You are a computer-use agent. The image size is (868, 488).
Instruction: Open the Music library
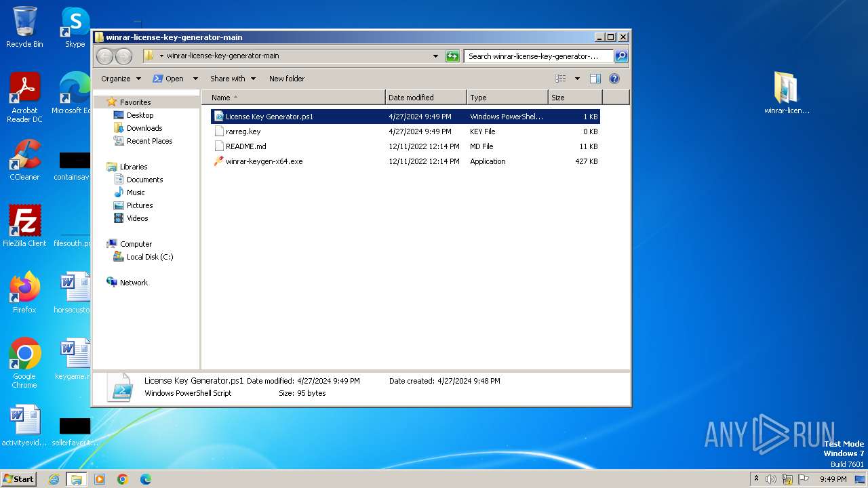click(x=136, y=192)
